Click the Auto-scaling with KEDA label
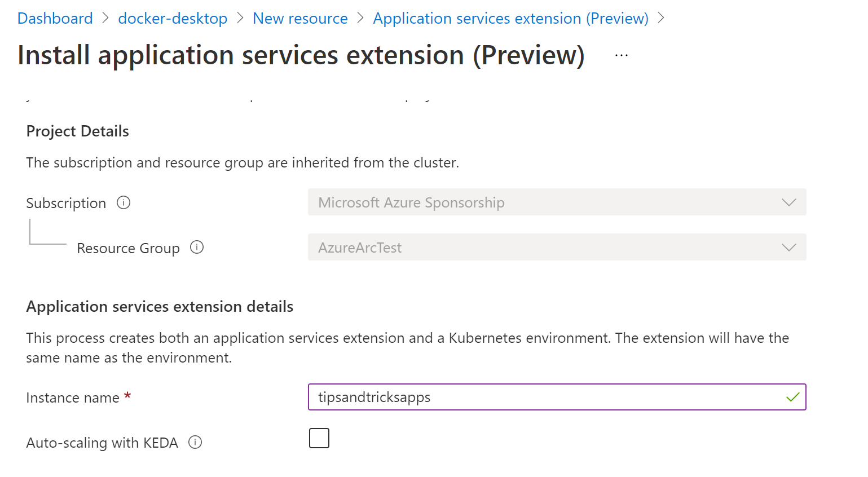Screen dimensions: 868x477 [102, 443]
